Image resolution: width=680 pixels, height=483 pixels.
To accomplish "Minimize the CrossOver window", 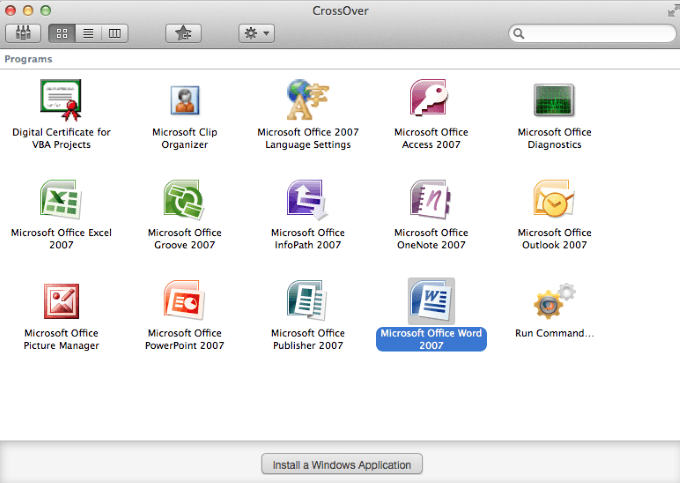I will 28,10.
